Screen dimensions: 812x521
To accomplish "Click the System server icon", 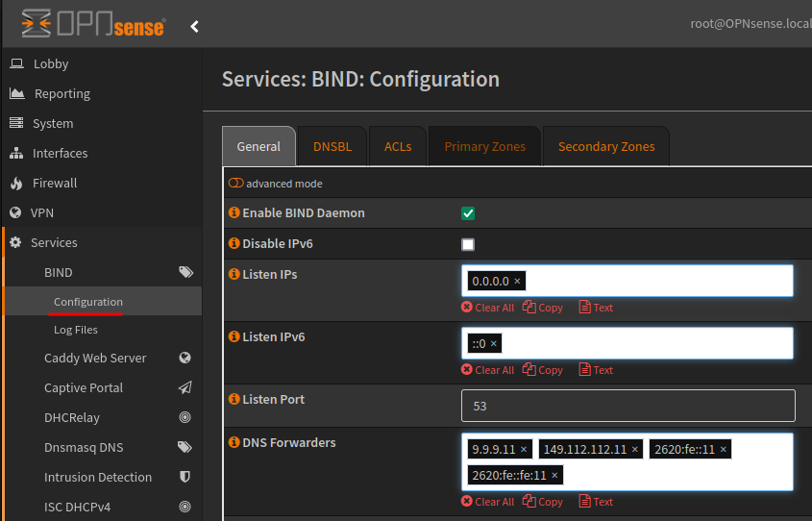I will click(16, 123).
